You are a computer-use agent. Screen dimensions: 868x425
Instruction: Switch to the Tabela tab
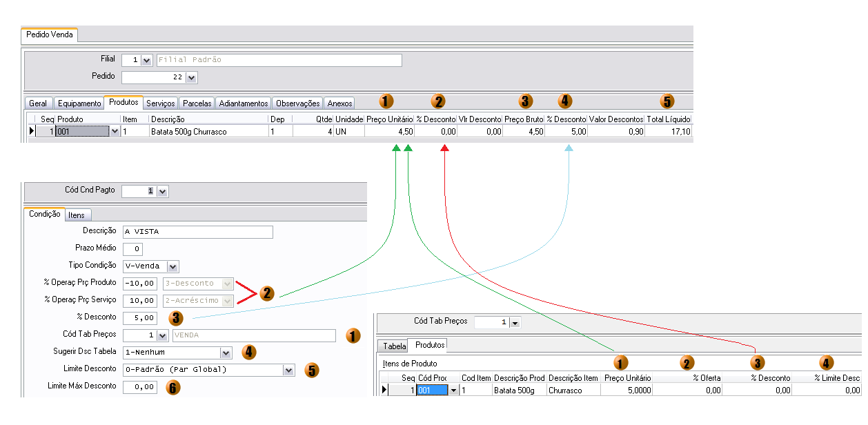pyautogui.click(x=394, y=346)
